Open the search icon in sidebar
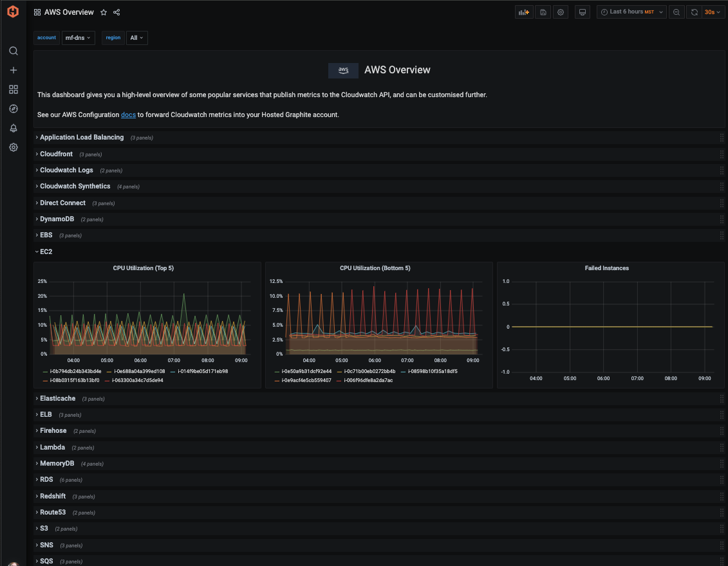Viewport: 728px width, 566px height. [x=14, y=51]
